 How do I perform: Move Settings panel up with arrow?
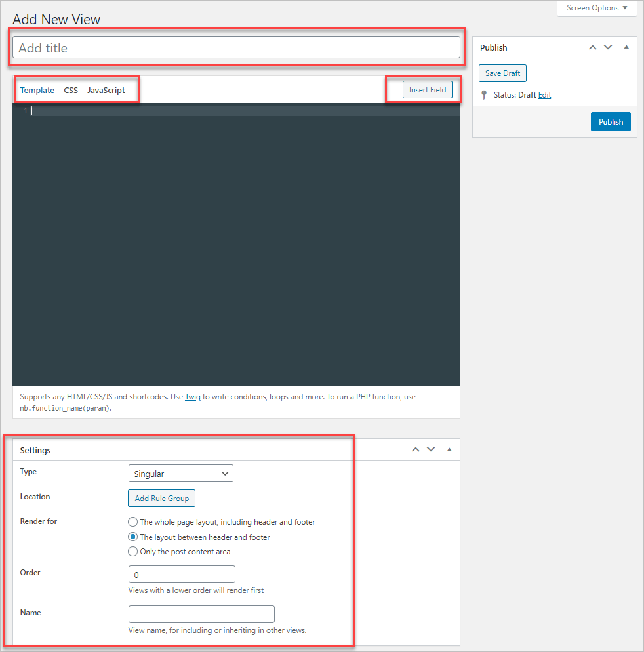click(x=415, y=449)
